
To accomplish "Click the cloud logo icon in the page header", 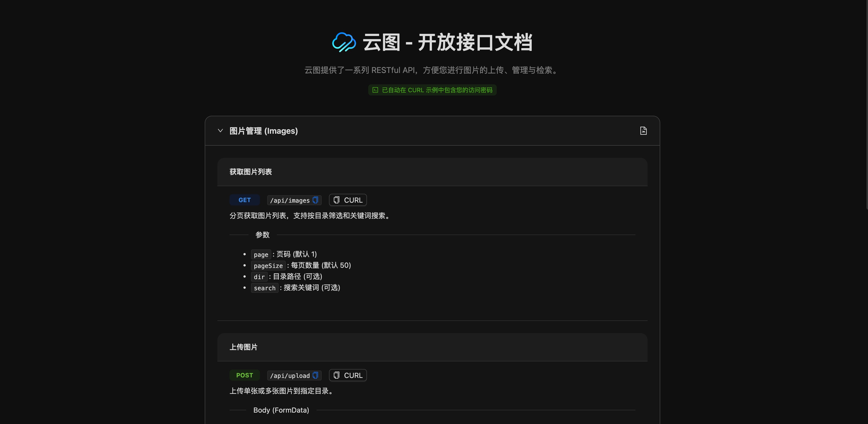I will pos(344,42).
